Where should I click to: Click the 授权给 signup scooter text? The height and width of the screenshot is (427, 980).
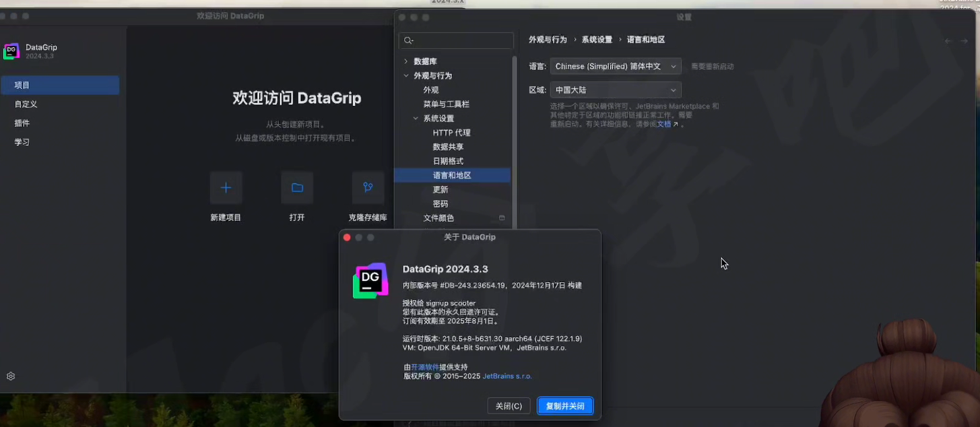pyautogui.click(x=439, y=303)
